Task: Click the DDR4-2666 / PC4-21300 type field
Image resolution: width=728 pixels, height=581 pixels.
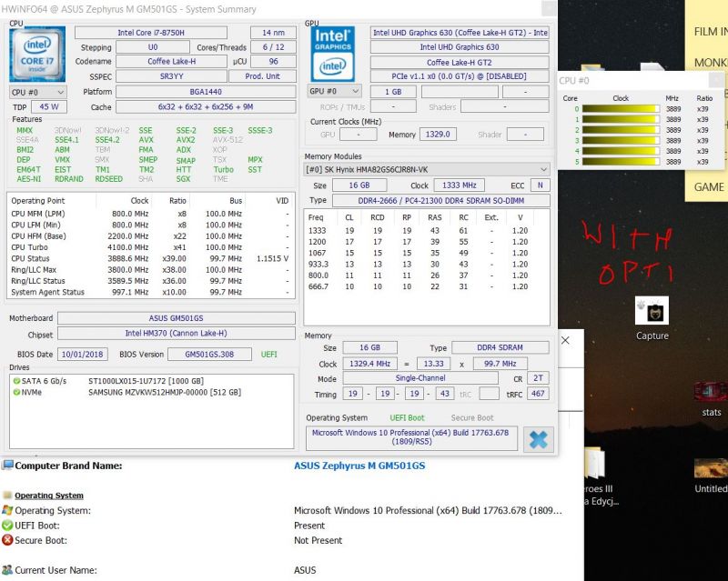Action: [441, 200]
